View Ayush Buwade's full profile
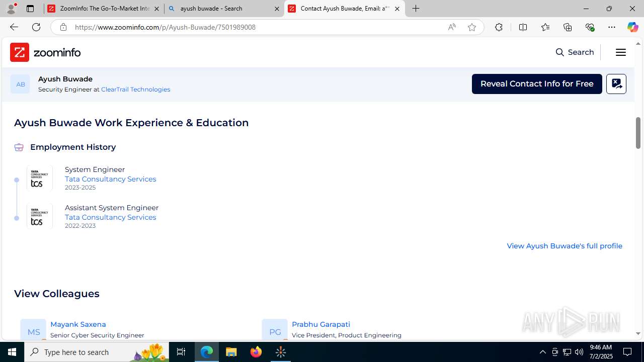This screenshot has width=644, height=362. point(565,246)
